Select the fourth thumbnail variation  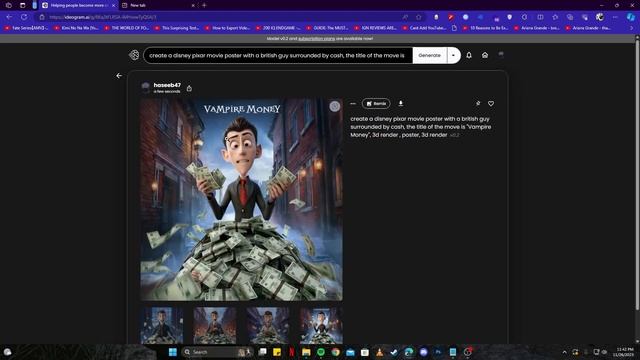click(x=321, y=325)
